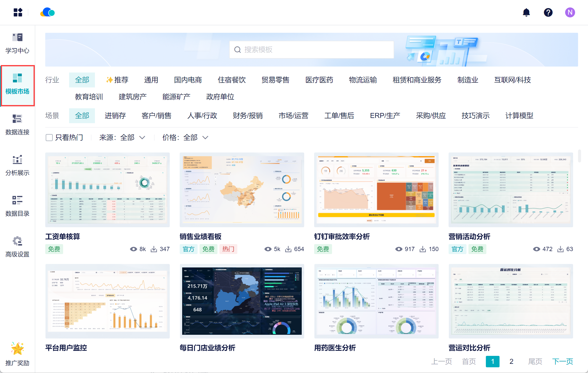Open the help question mark icon
The height and width of the screenshot is (373, 588).
[548, 12]
